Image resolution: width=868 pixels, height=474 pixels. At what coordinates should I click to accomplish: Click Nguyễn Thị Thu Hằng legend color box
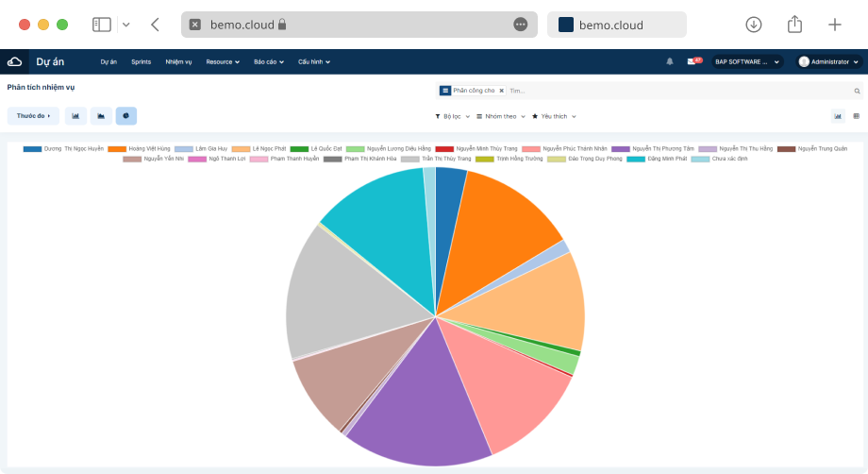[708, 149]
